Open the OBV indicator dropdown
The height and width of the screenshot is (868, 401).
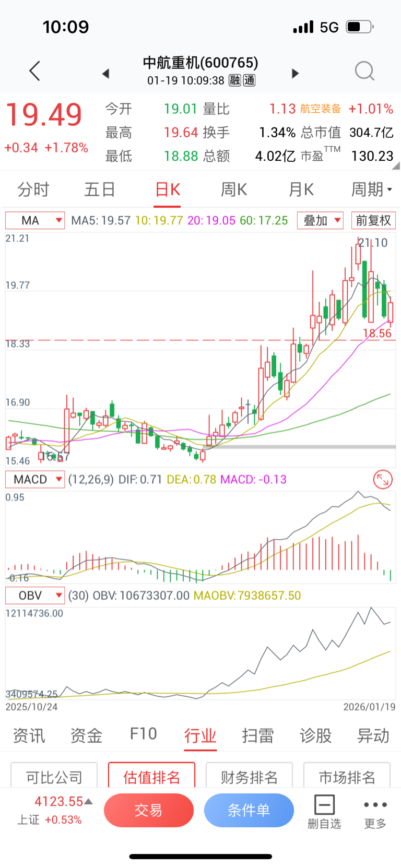[35, 595]
